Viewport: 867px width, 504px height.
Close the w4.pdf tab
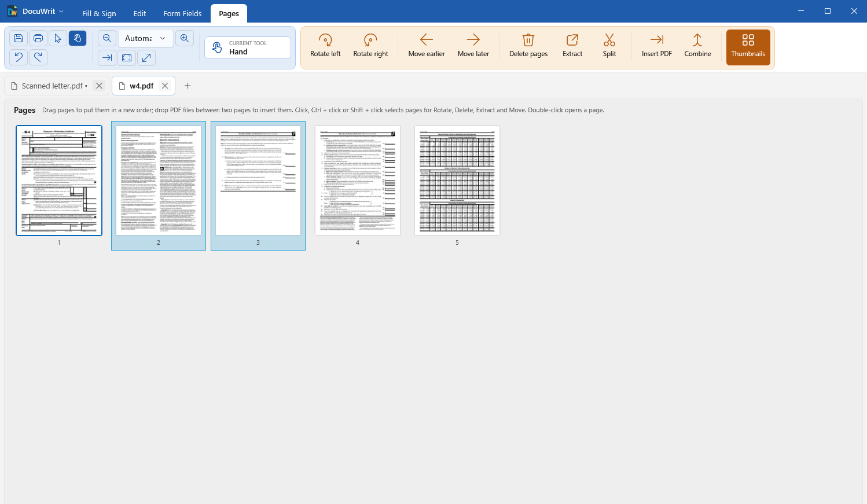pyautogui.click(x=165, y=86)
